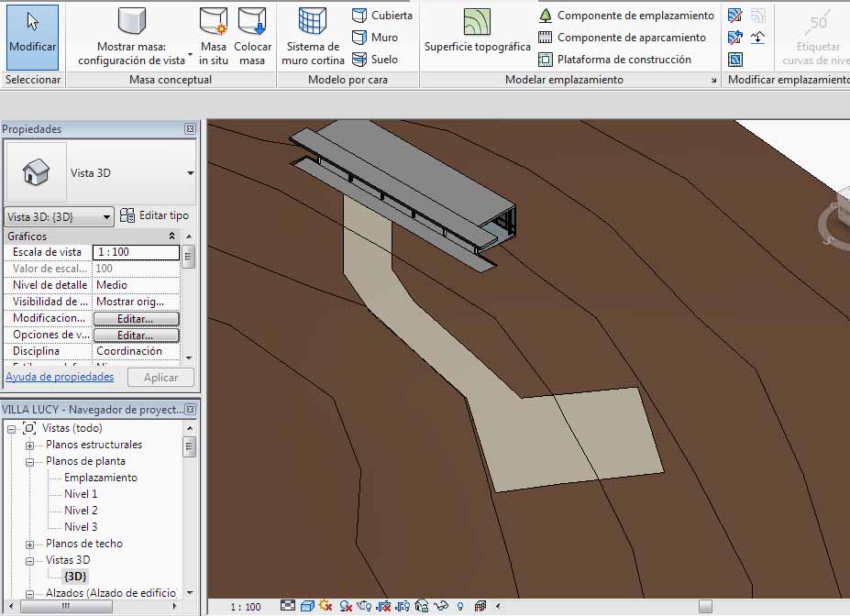Select the Modificar tool

pos(32,37)
